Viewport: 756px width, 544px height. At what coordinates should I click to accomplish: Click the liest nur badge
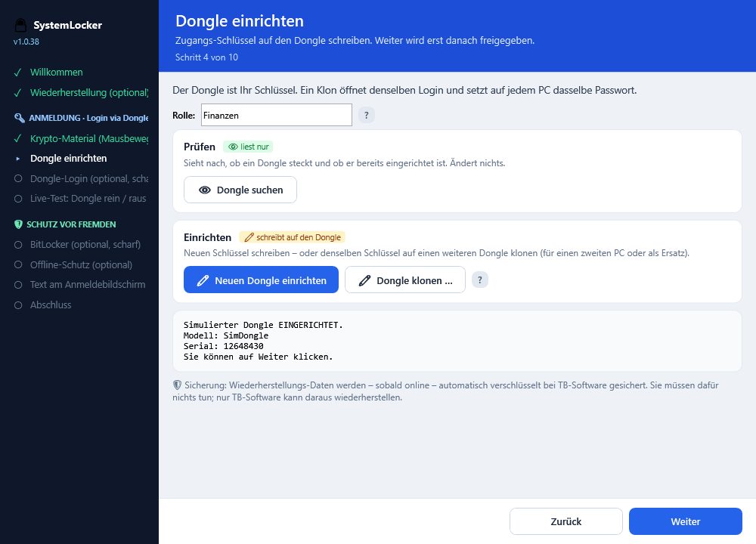tap(248, 147)
